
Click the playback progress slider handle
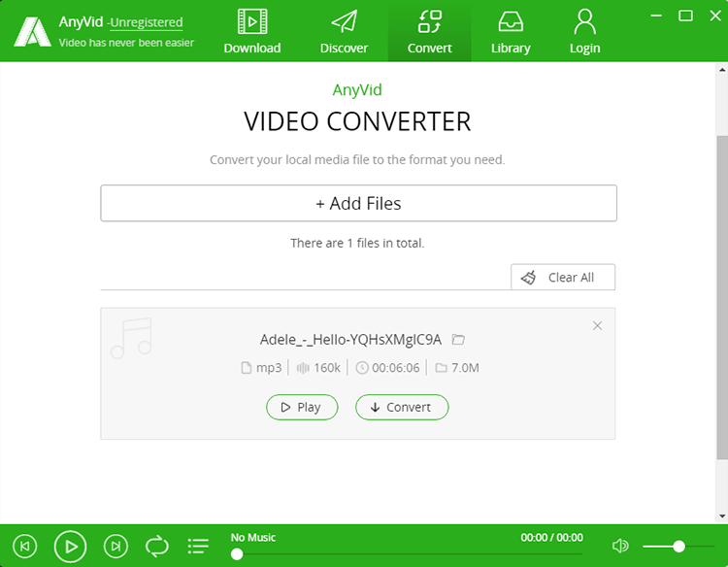[237, 554]
